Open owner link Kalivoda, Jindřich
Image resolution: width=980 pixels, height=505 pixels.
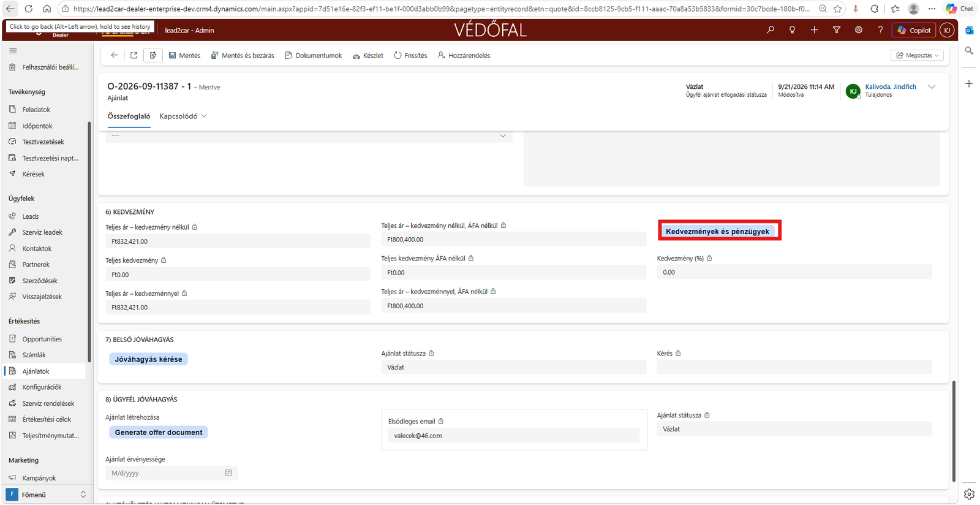891,86
